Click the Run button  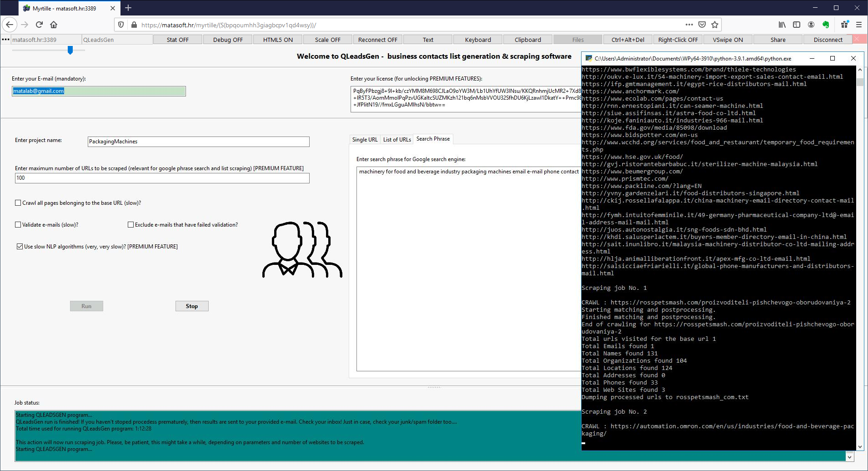pos(86,306)
